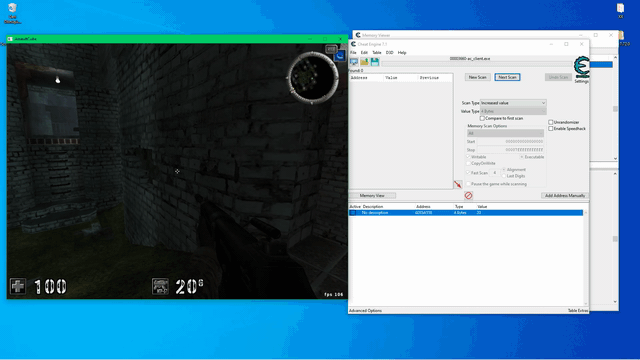Click the AssaultCube window title icon
This screenshot has width=640, height=360.
pos(10,39)
